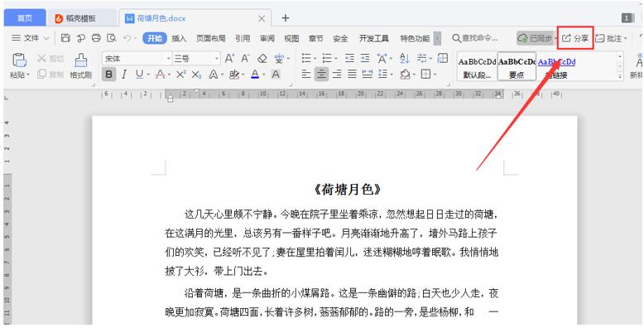The height and width of the screenshot is (328, 644).
Task: Apply the 要点 style
Action: pos(517,65)
